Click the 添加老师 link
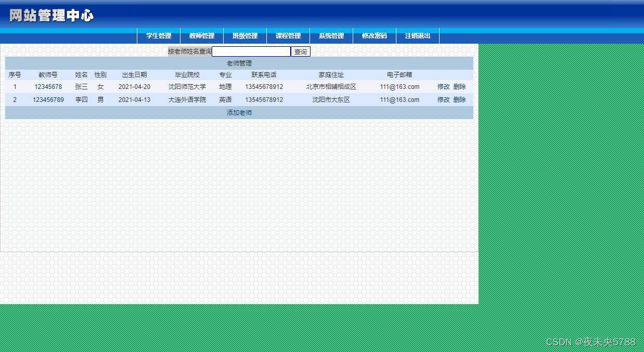Image resolution: width=644 pixels, height=352 pixels. (x=239, y=113)
